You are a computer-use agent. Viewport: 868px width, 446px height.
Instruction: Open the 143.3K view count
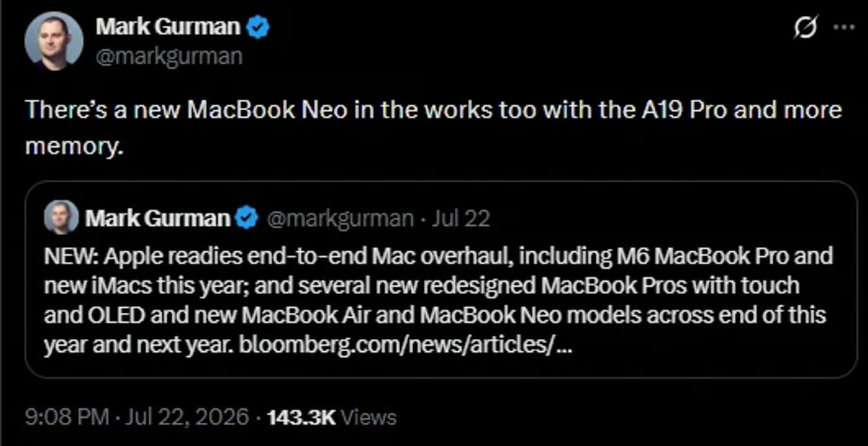click(302, 418)
